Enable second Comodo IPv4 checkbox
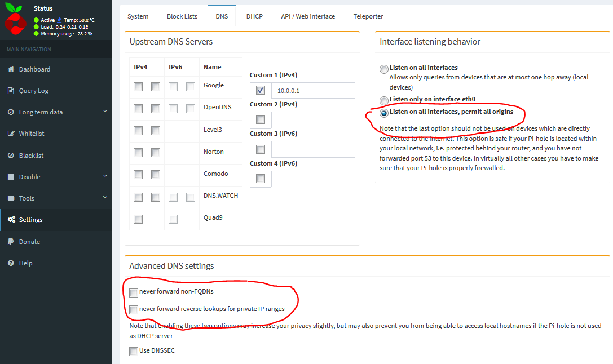This screenshot has width=613, height=364. pos(156,175)
